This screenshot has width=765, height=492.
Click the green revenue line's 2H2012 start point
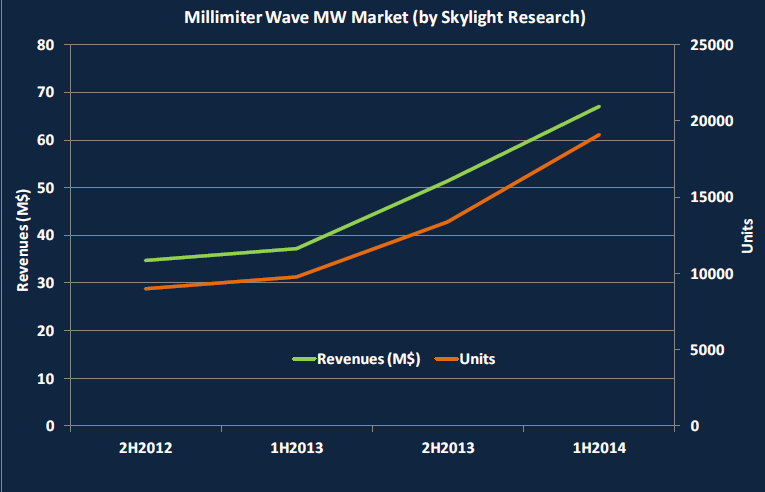146,260
